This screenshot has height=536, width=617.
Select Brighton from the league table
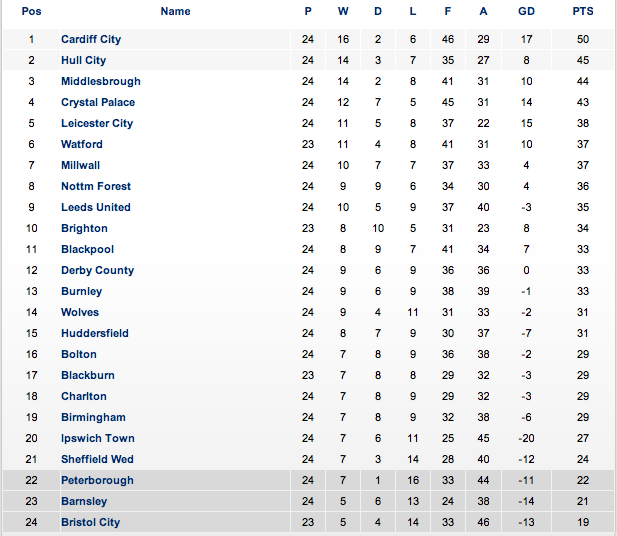(84, 228)
